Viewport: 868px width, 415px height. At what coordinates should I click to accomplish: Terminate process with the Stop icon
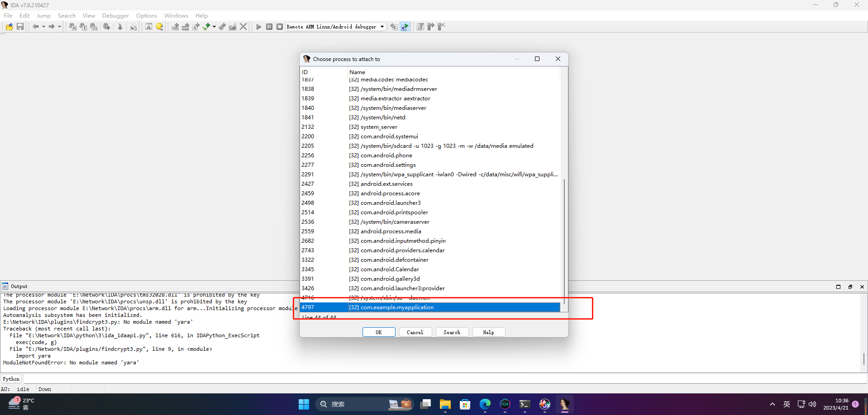280,27
